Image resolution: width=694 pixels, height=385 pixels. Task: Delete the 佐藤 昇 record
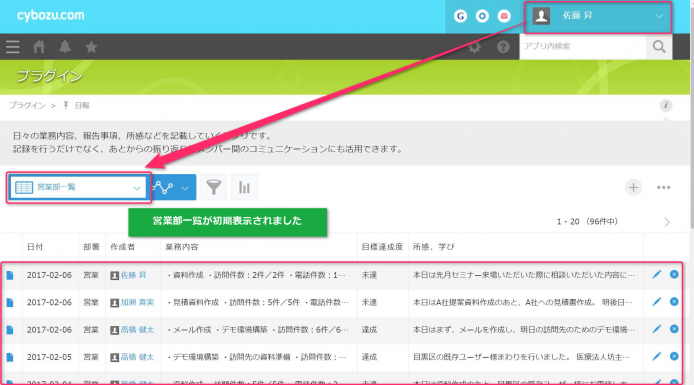(674, 274)
